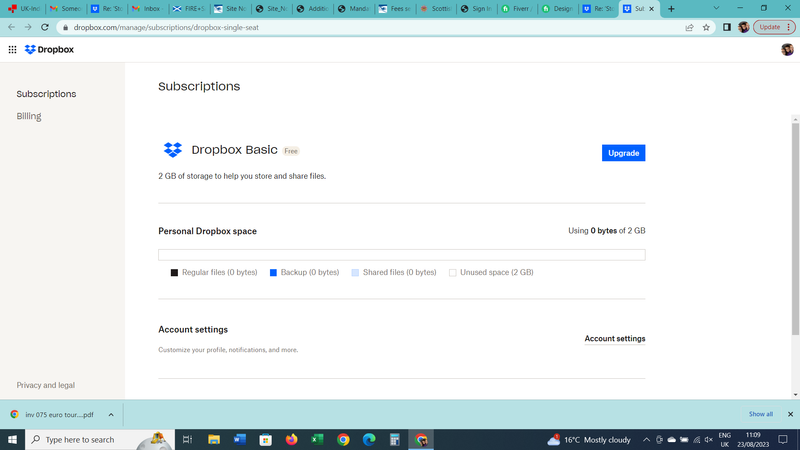
Task: Open the Windows Start menu
Action: coord(12,439)
